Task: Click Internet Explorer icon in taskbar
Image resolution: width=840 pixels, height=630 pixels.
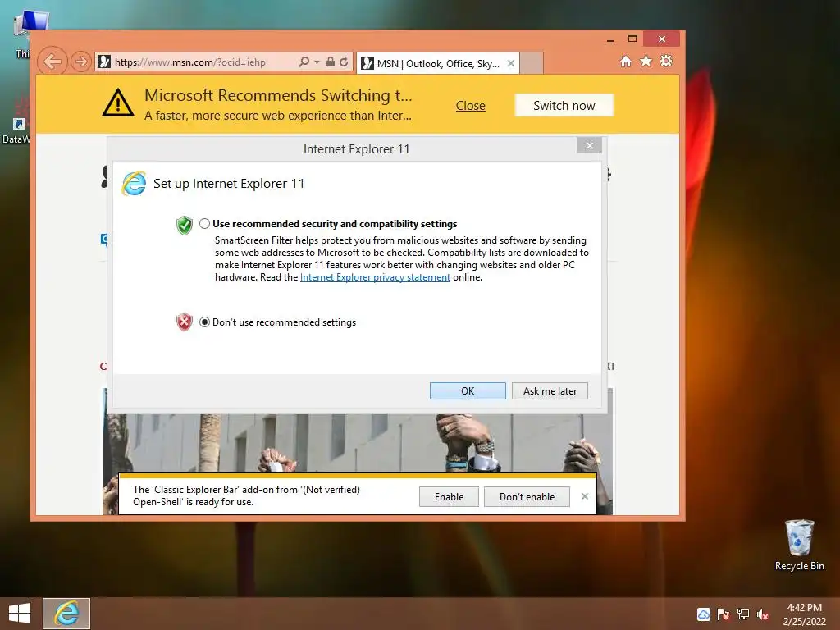Action: (x=66, y=614)
